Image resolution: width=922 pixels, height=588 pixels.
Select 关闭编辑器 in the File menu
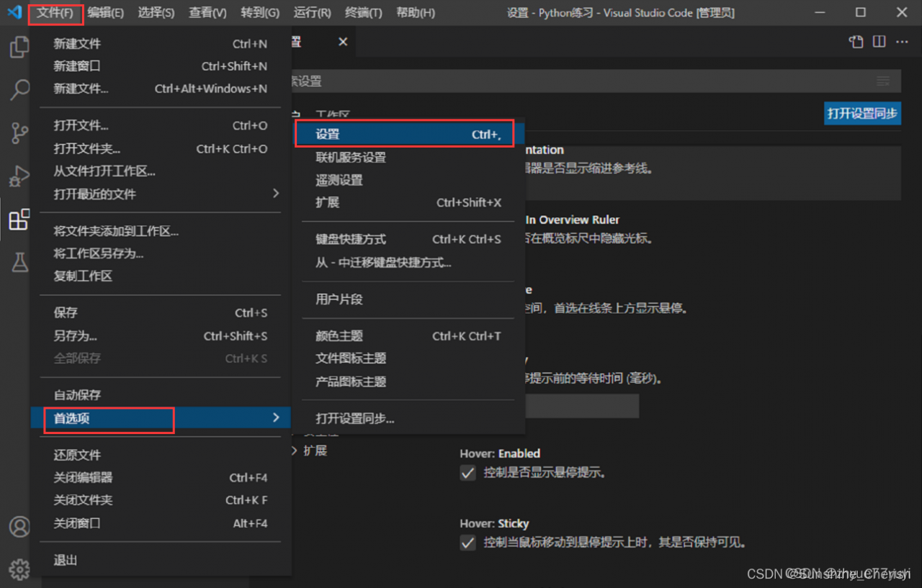pyautogui.click(x=161, y=477)
